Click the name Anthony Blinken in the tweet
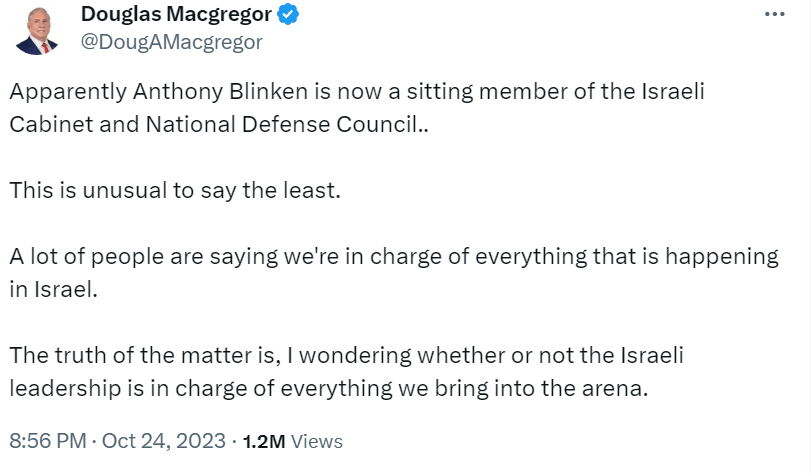Viewport: 811px width, 473px height. [x=183, y=92]
